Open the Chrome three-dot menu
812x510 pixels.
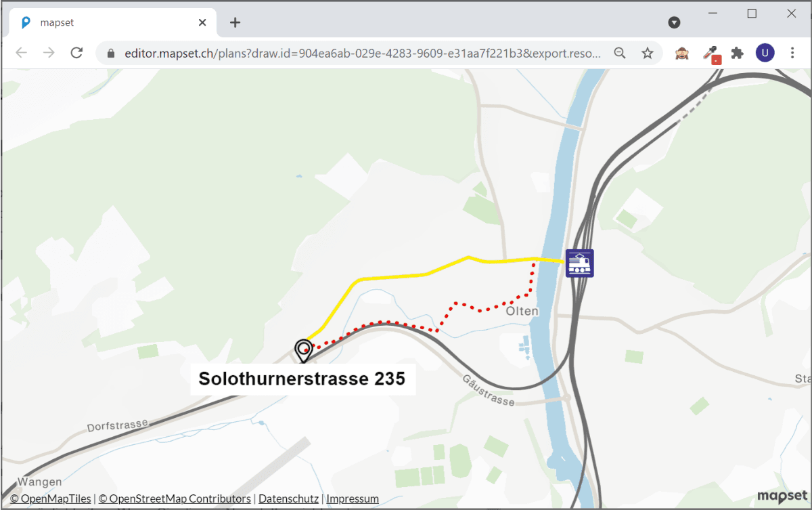tap(792, 53)
